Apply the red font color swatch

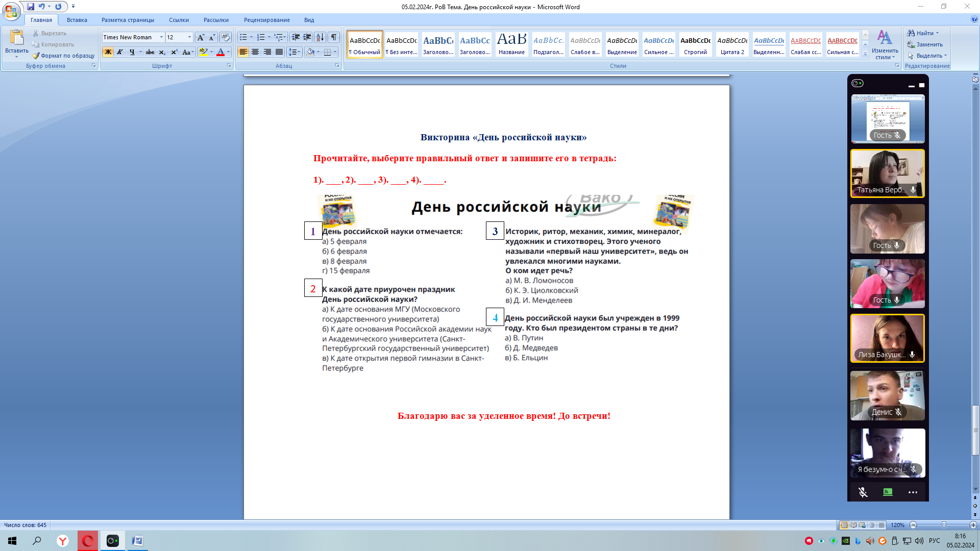pos(220,52)
